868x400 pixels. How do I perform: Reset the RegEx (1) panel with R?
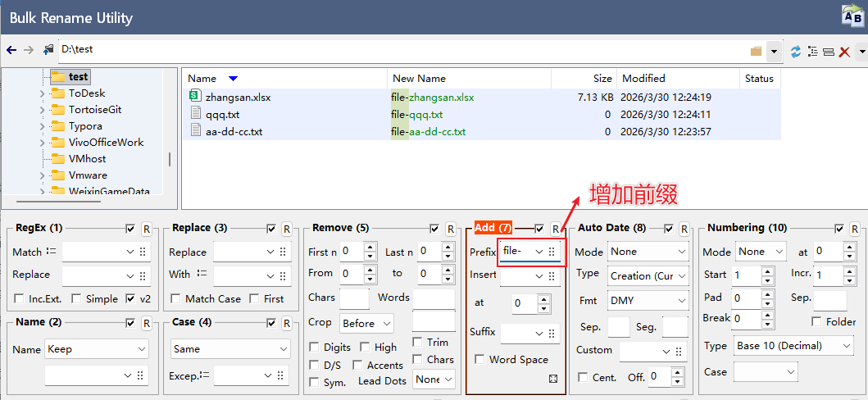click(x=146, y=228)
